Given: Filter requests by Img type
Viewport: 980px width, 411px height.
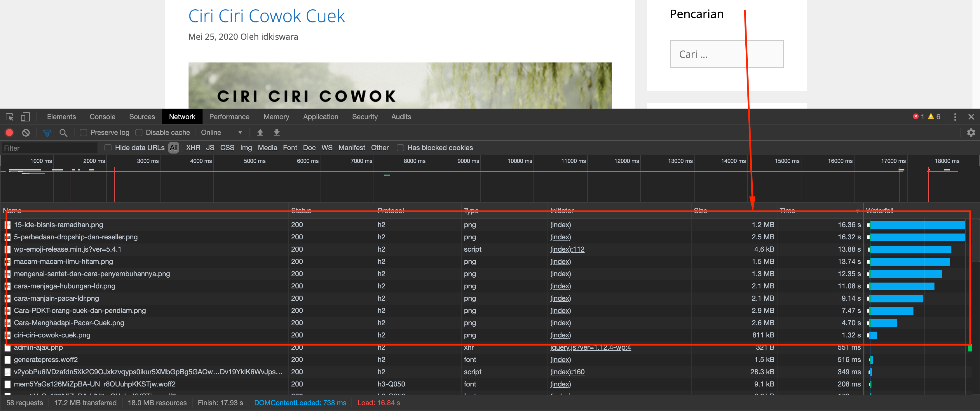Looking at the screenshot, I should pyautogui.click(x=246, y=148).
